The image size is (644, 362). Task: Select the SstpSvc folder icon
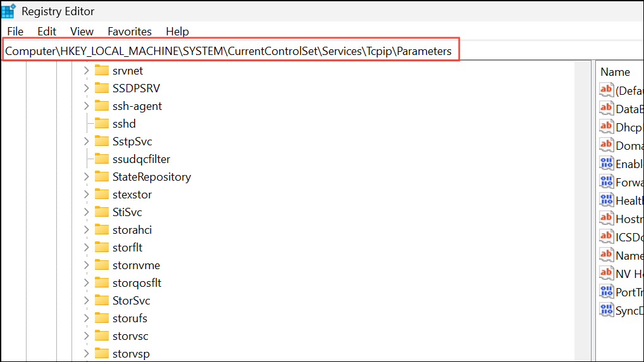pos(101,141)
